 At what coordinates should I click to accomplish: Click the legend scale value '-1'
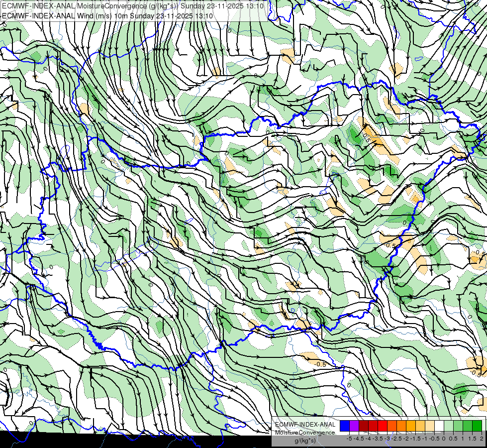(425, 439)
